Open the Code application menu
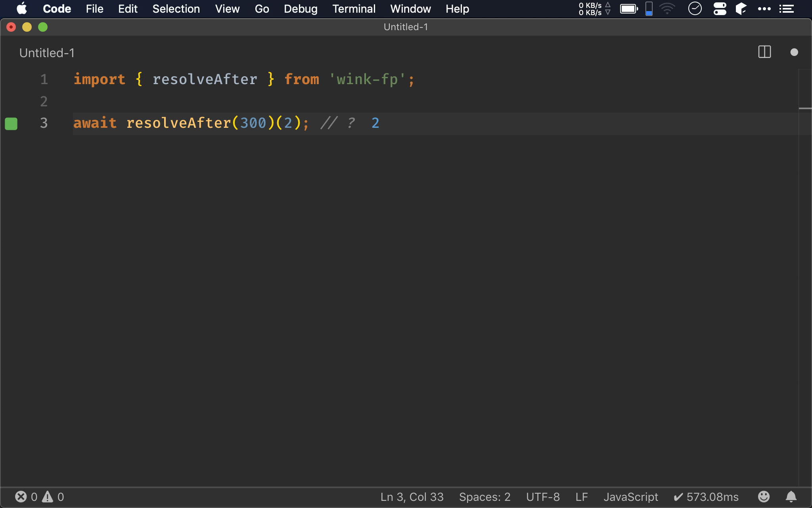 tap(57, 9)
